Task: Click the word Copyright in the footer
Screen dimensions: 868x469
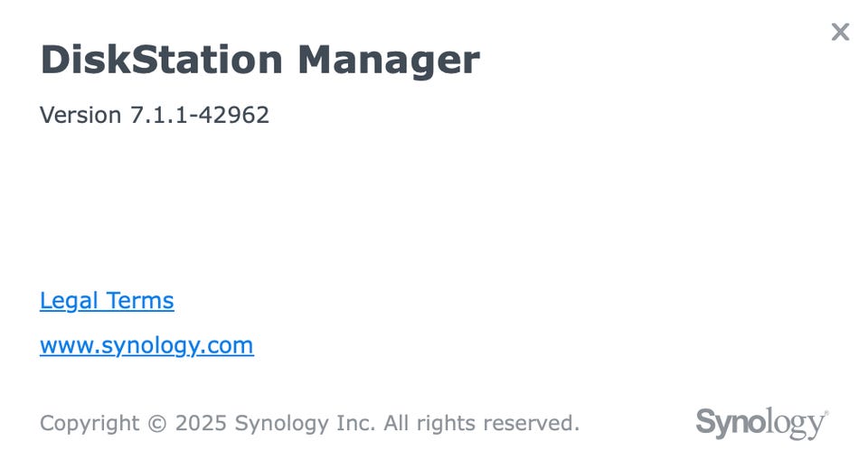Action: click(x=90, y=423)
